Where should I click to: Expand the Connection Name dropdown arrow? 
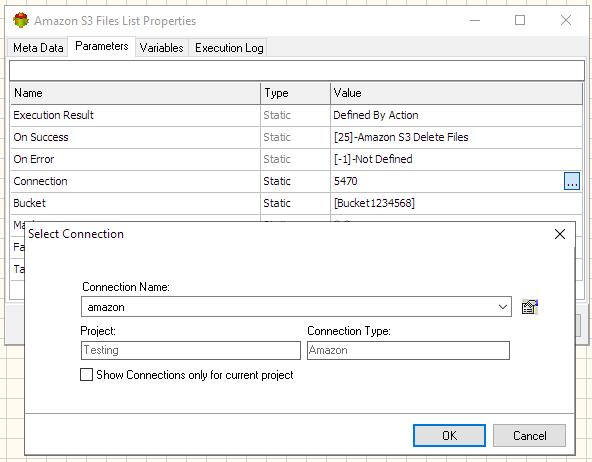pyautogui.click(x=503, y=307)
